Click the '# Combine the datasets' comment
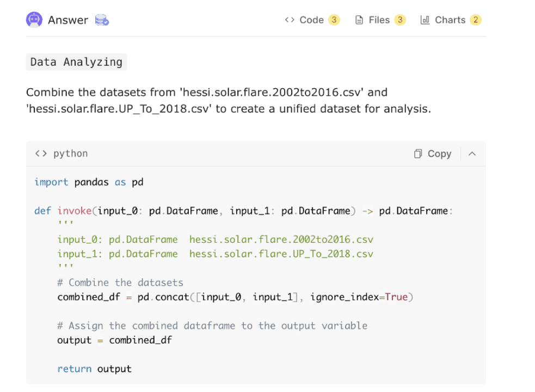Screen dimensions: 535x392 click(x=120, y=283)
